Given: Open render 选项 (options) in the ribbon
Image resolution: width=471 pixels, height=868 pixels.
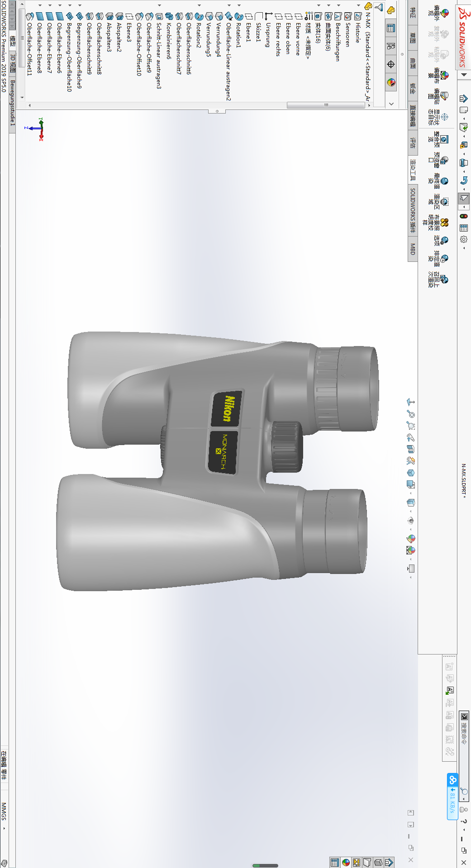Looking at the screenshot, I should pyautogui.click(x=445, y=240).
